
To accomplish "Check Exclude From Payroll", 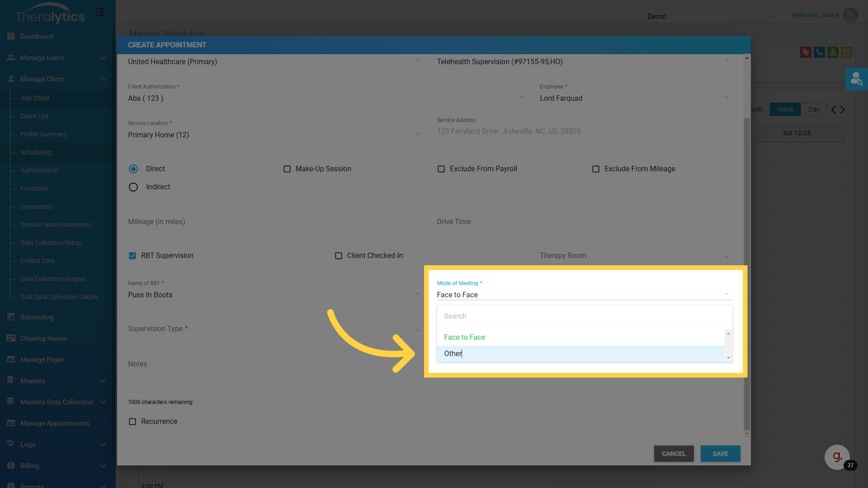I will 441,169.
